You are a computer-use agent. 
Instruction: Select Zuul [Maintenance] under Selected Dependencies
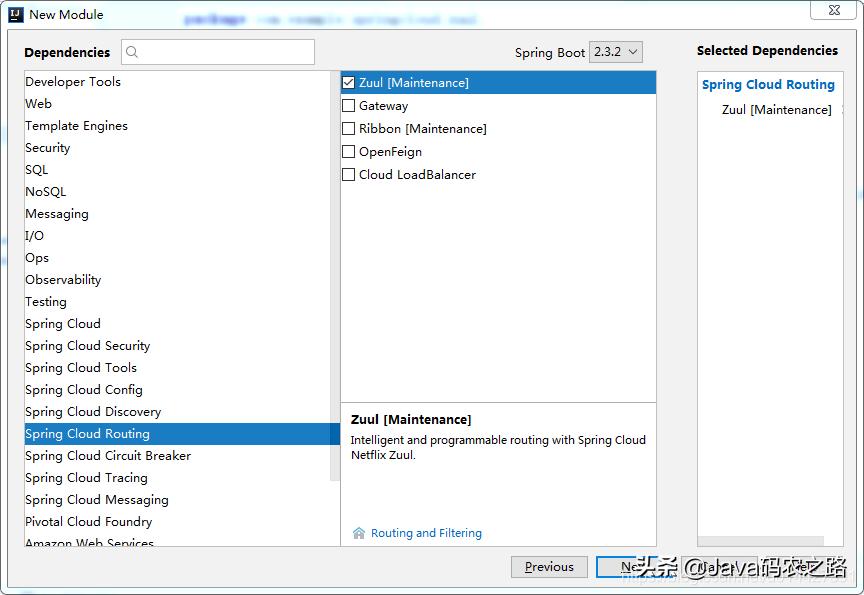(776, 110)
